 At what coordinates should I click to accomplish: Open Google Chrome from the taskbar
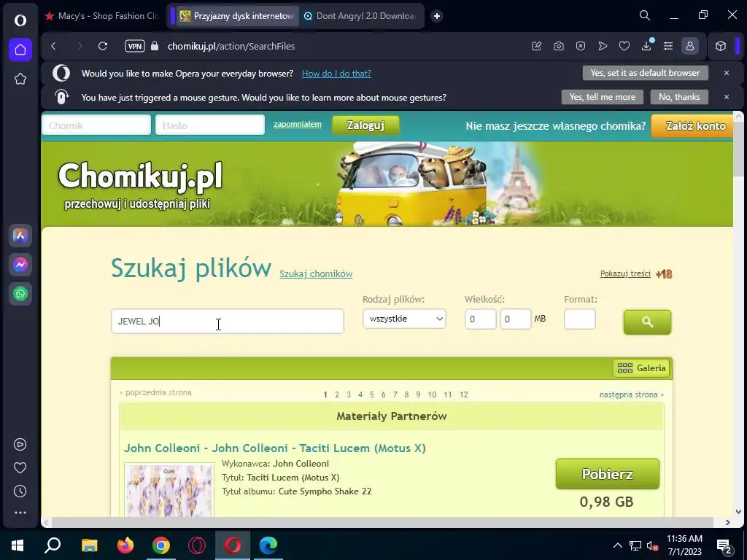click(x=161, y=545)
